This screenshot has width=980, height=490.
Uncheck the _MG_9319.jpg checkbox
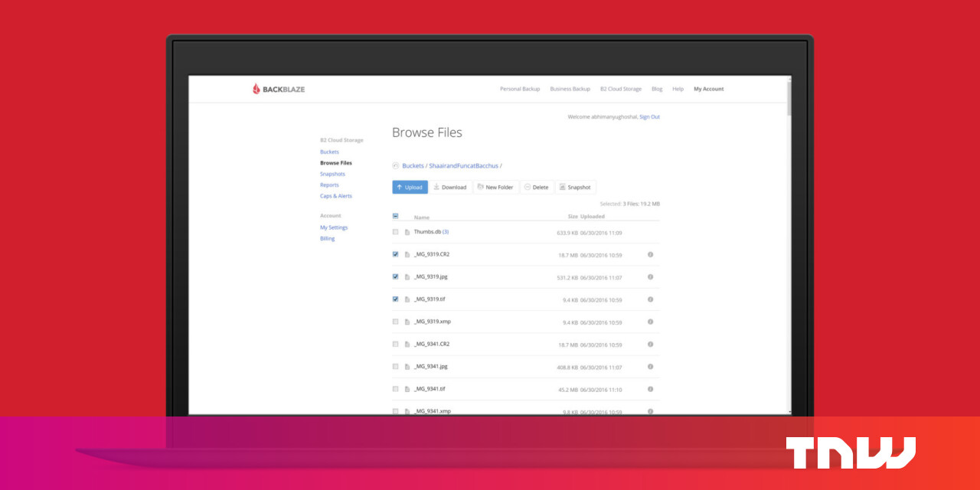395,276
